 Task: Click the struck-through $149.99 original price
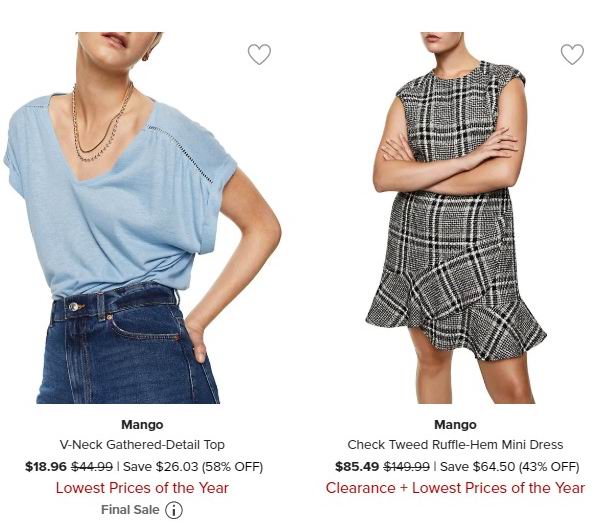(407, 466)
